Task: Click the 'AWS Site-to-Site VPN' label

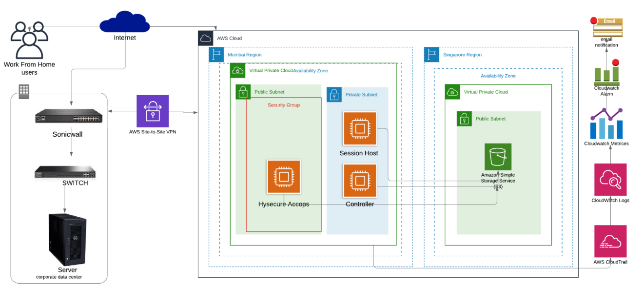Action: (153, 132)
